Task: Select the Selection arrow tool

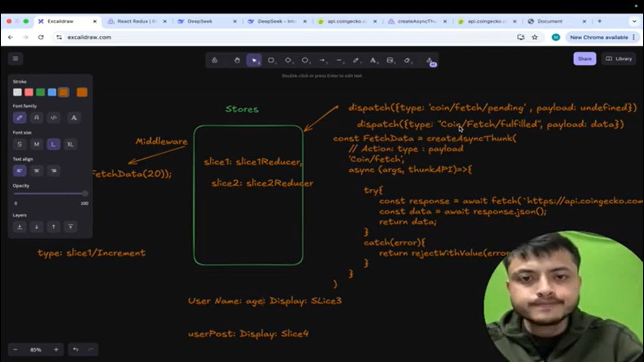Action: (254, 60)
